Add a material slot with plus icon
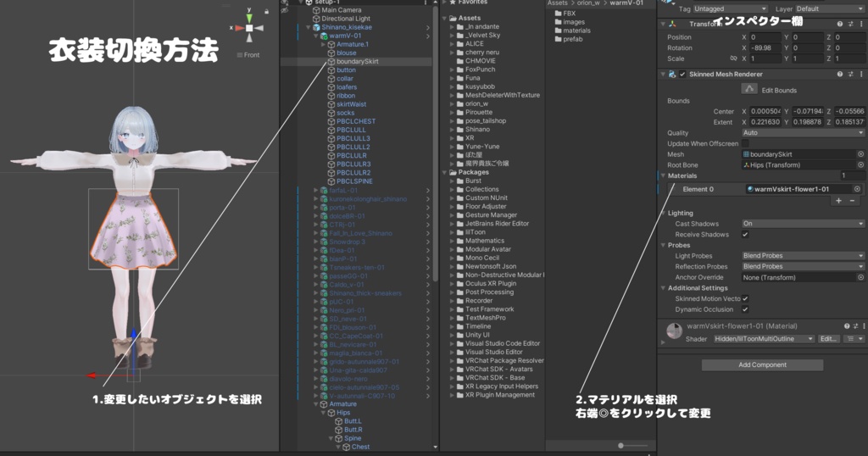This screenshot has height=456, width=868. point(838,200)
